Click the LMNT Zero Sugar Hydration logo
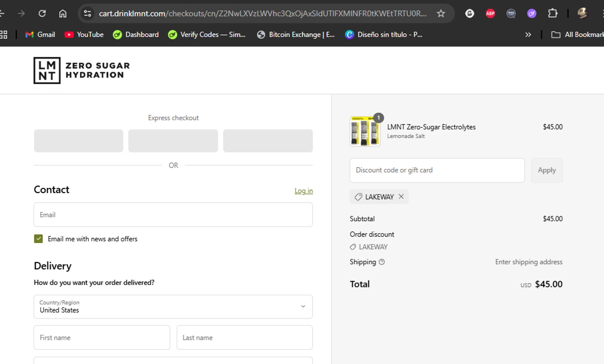This screenshot has height=364, width=604. [82, 70]
